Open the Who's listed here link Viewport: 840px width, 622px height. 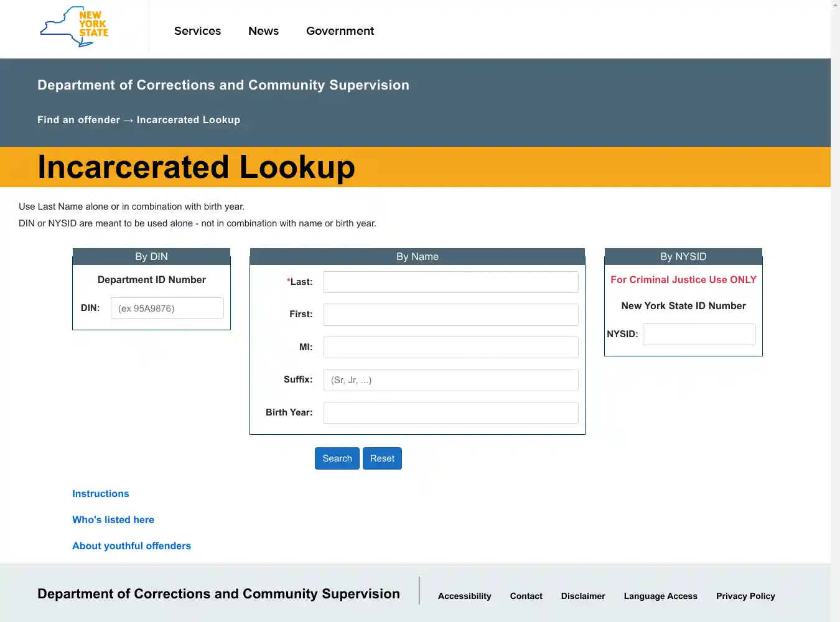tap(113, 520)
